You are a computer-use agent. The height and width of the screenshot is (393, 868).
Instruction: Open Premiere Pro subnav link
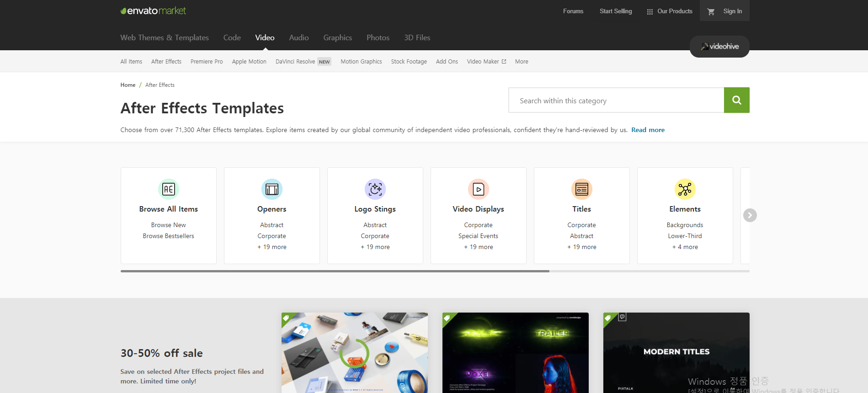pyautogui.click(x=207, y=62)
